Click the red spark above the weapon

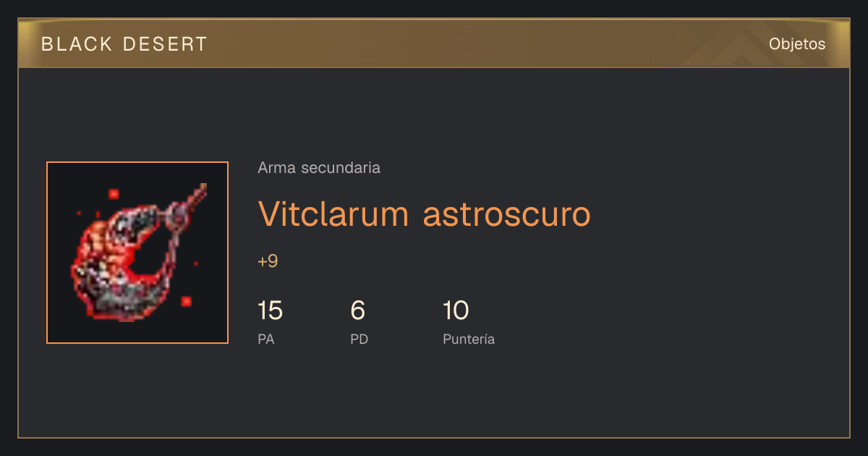pyautogui.click(x=114, y=194)
